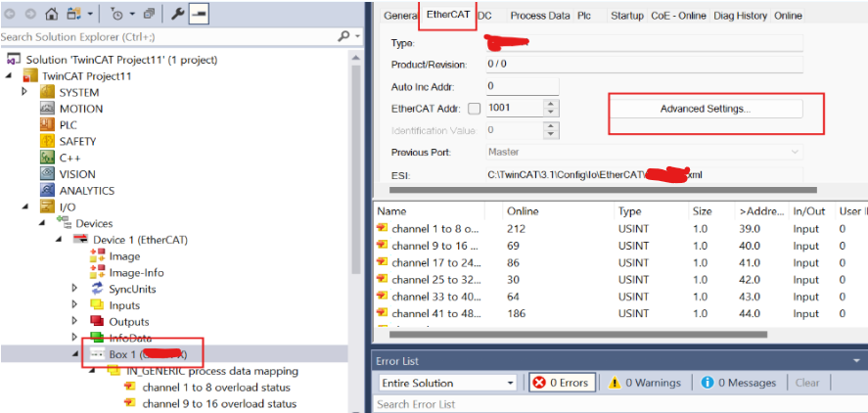Click the Collapse All toolbar icon
The image size is (868, 413).
tap(149, 14)
